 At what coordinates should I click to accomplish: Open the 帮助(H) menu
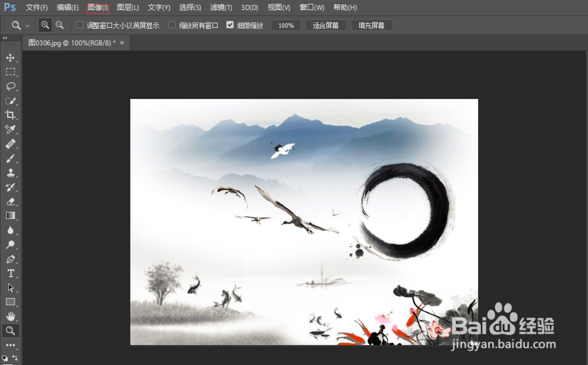[x=345, y=8]
